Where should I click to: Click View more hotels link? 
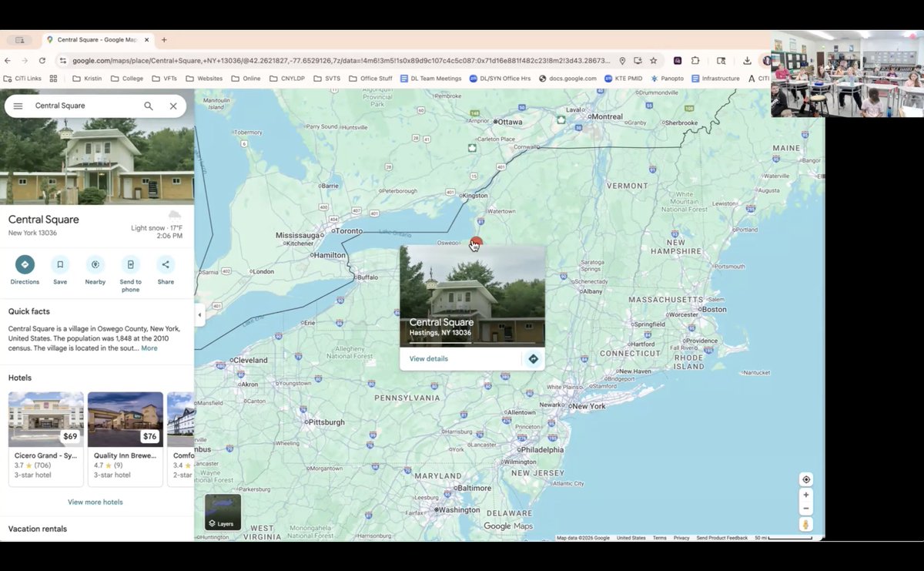95,502
